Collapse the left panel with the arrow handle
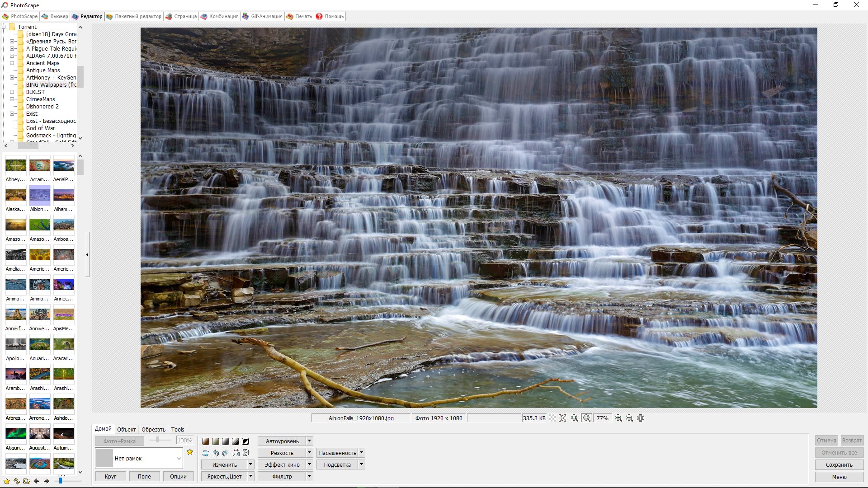 click(87, 255)
